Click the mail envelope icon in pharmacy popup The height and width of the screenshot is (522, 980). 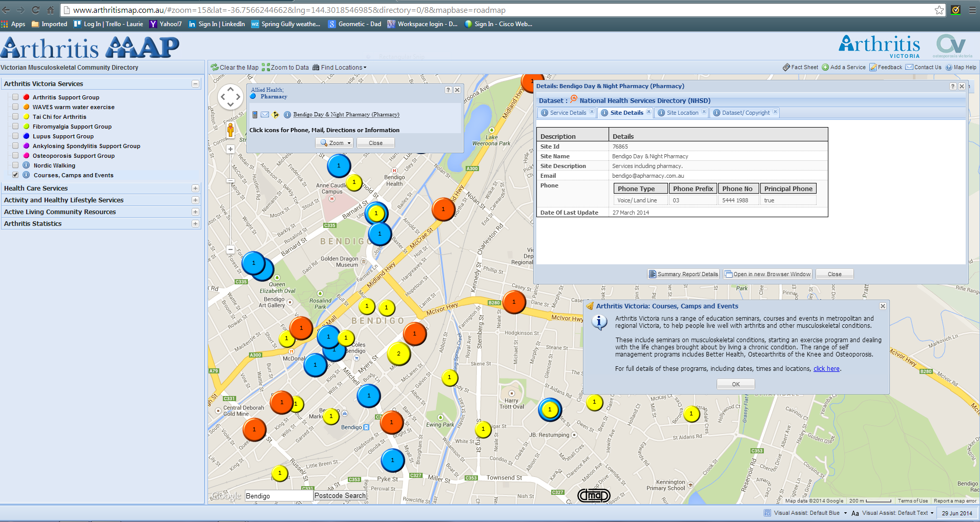click(x=265, y=115)
